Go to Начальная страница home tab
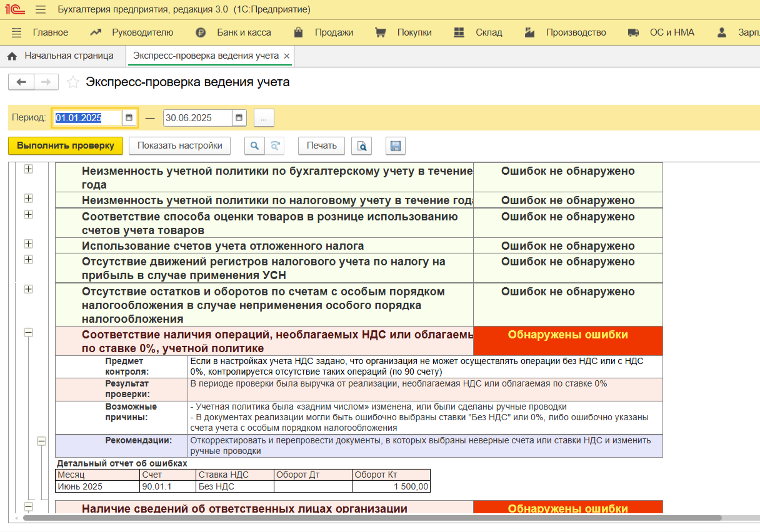Image resolution: width=760 pixels, height=532 pixels. 61,56
